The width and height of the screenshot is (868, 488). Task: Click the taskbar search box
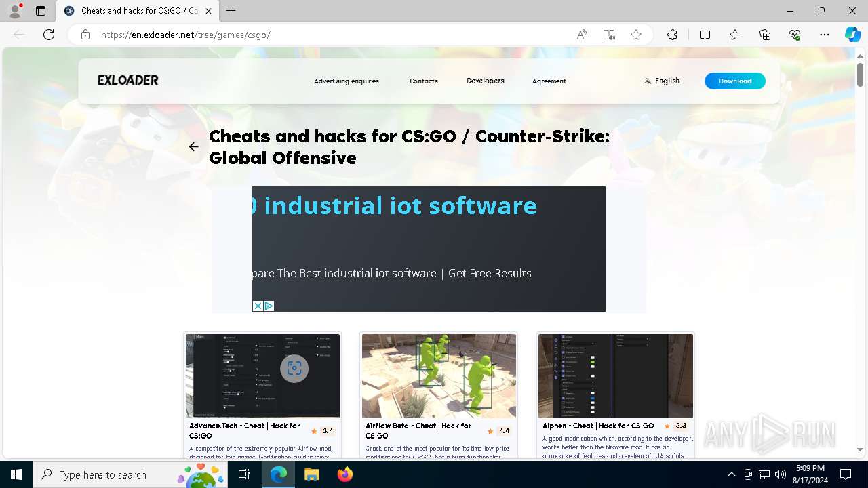[130, 474]
